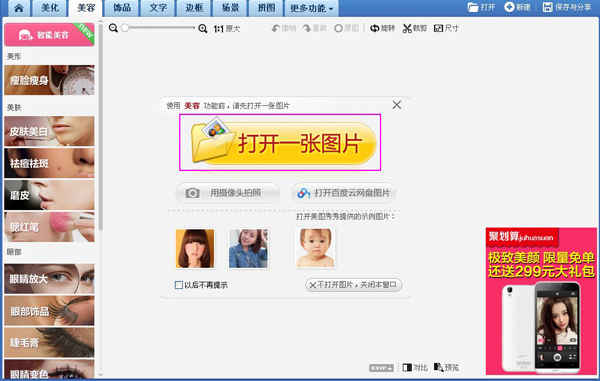Image resolution: width=600 pixels, height=381 pixels.
Task: Set view to 1:1 原大
Action: [x=227, y=29]
